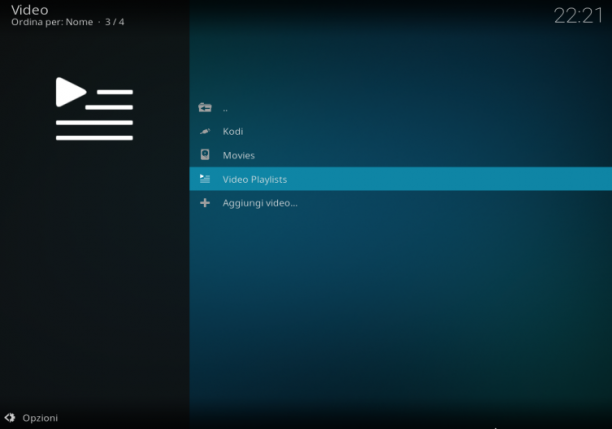This screenshot has width=612, height=429.
Task: Click the empty area of the highlighted row
Action: click(449, 179)
